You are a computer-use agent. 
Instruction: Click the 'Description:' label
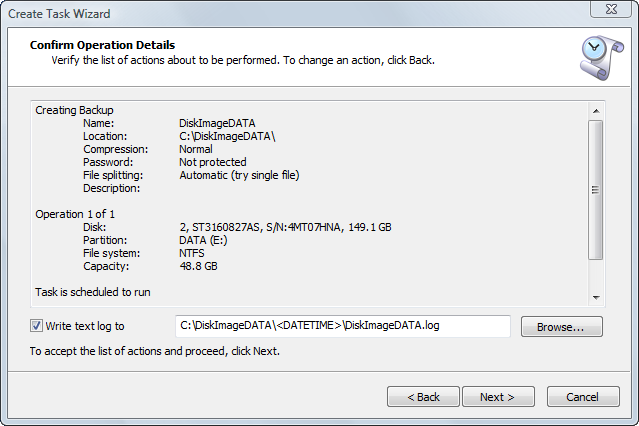(x=111, y=188)
